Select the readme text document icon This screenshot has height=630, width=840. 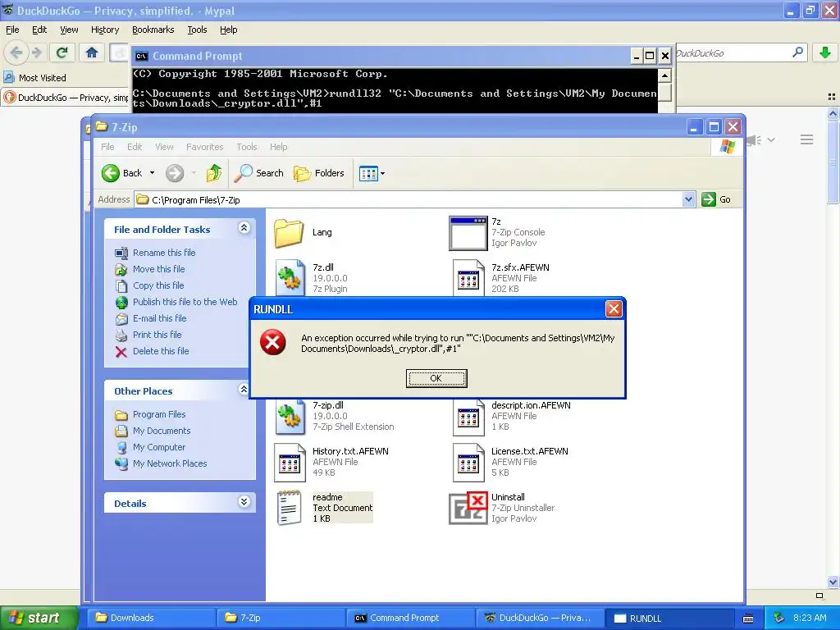click(290, 508)
